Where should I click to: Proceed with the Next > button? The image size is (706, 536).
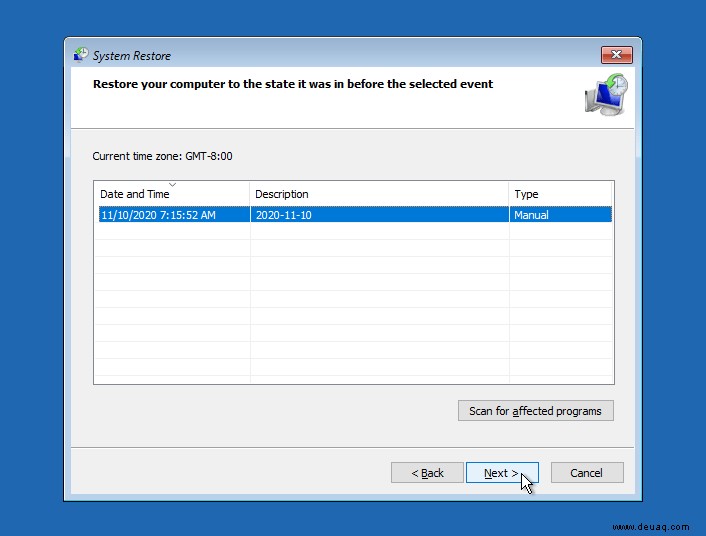pos(502,473)
